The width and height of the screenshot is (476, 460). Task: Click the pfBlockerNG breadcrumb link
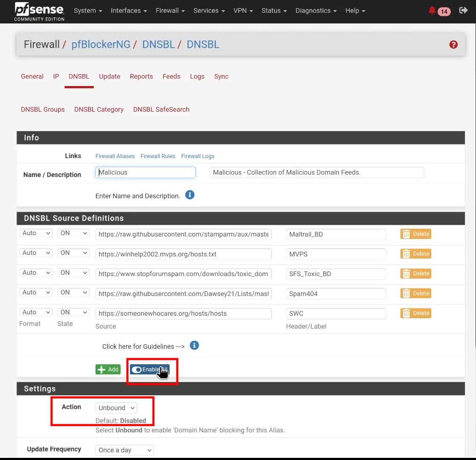coord(101,44)
